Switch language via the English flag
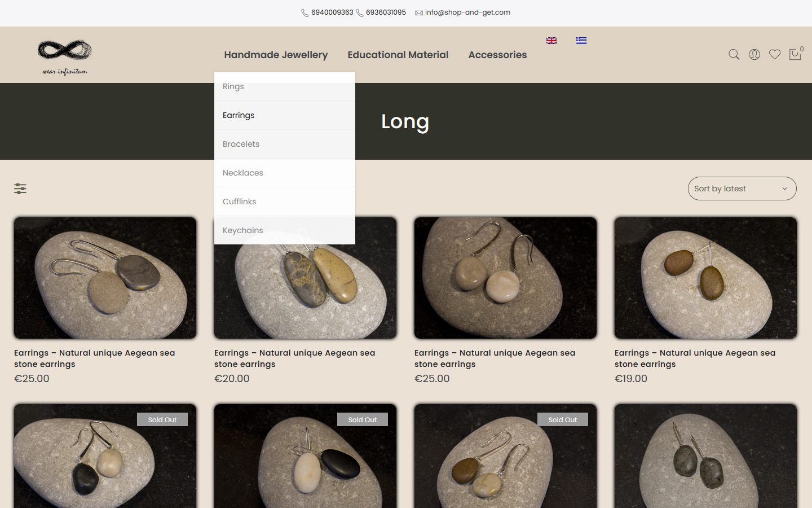 coord(551,41)
